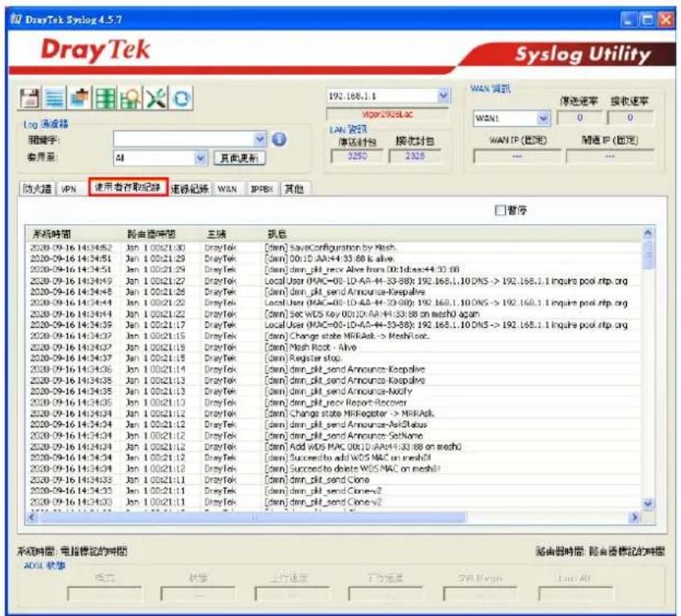Click the WAN 接收速率 value field
The image size is (681, 616).
pos(629,118)
